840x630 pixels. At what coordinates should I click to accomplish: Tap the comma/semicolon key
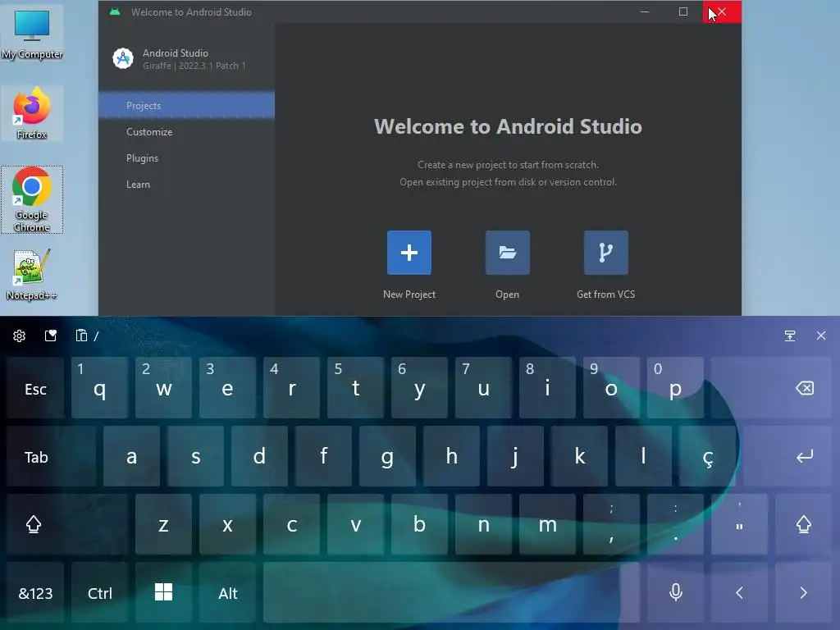[611, 524]
